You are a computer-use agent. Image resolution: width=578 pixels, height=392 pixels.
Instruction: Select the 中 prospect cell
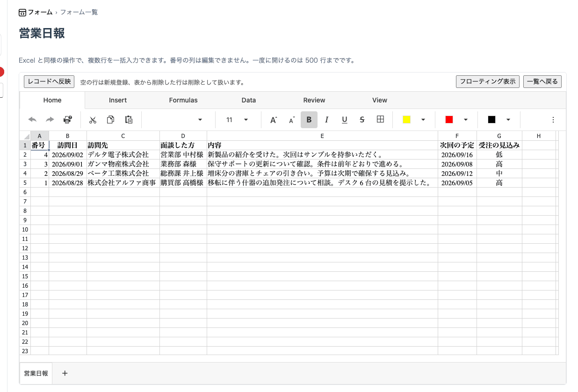click(x=499, y=173)
